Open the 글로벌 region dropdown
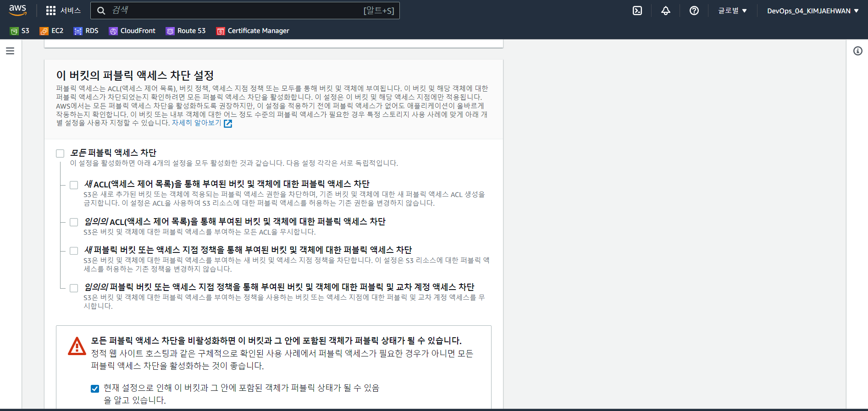 point(732,11)
